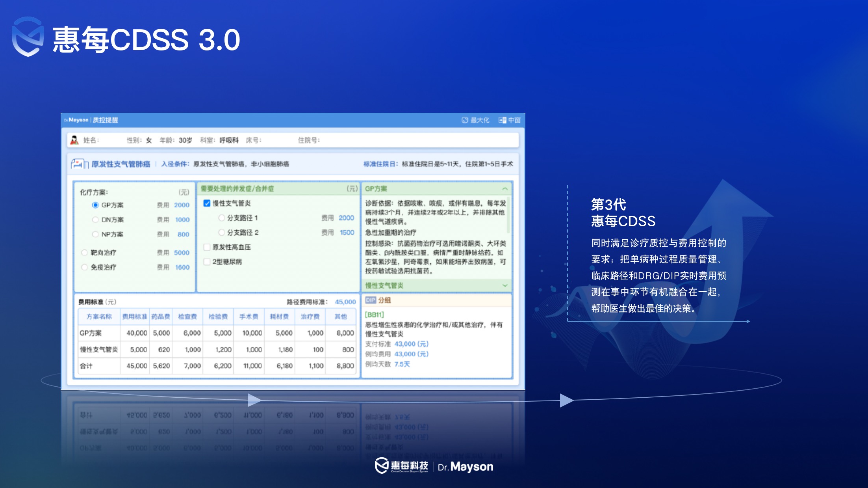Screen dimensions: 868x488
Task: Click the 检验费 column header
Action: tap(218, 317)
